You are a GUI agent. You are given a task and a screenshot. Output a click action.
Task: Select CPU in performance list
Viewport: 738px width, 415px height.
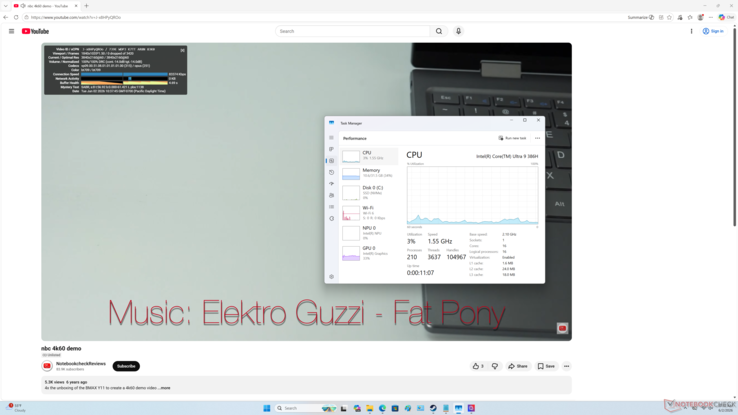coord(369,156)
